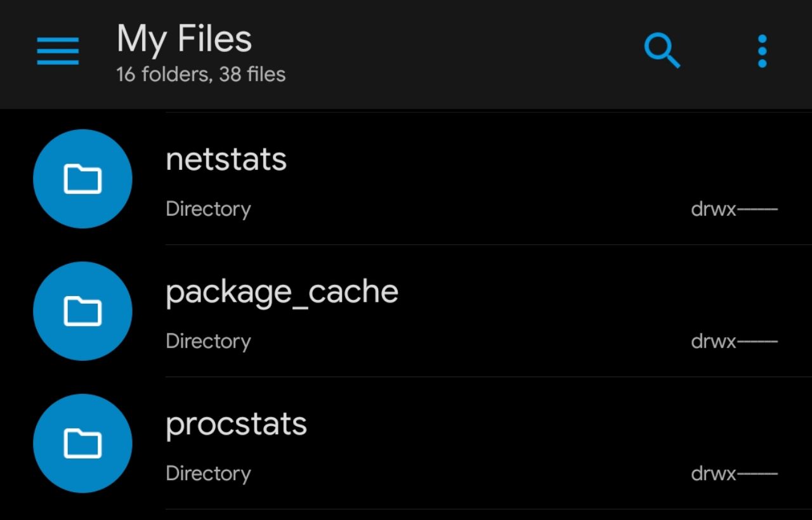The width and height of the screenshot is (812, 520).
Task: Click the drwx permissions text for package_cache
Action: [734, 341]
